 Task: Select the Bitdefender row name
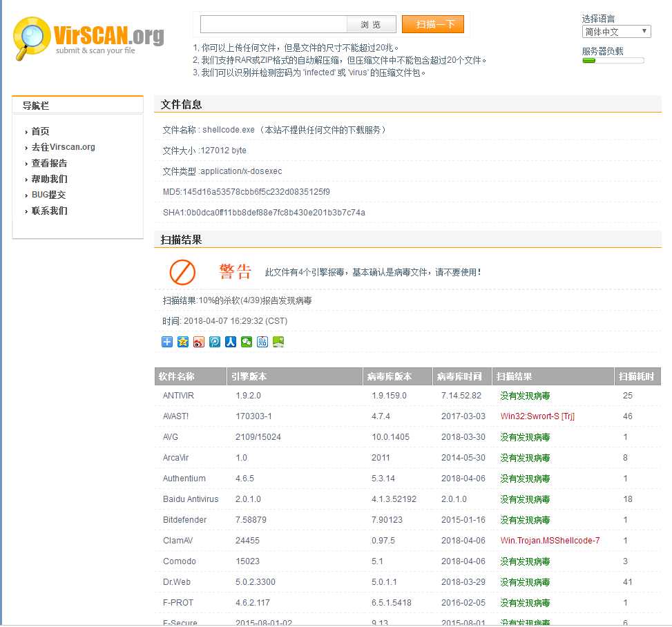point(184,519)
